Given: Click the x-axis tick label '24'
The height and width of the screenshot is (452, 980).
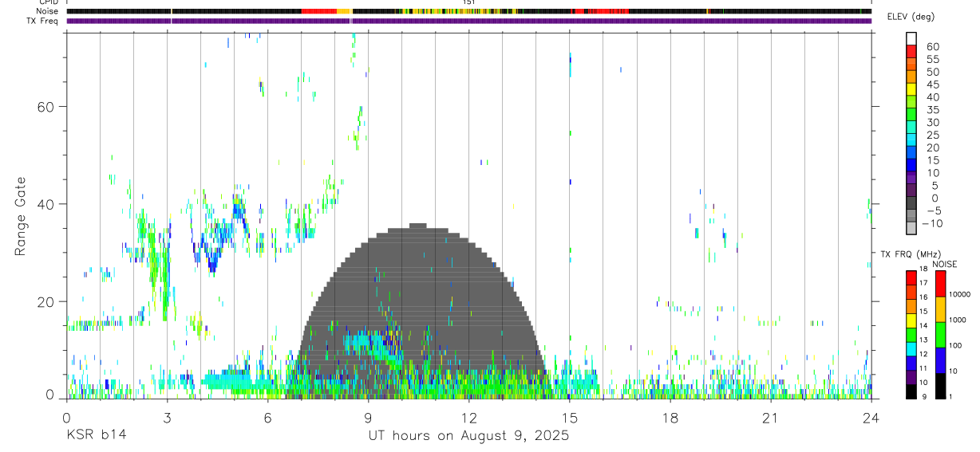Looking at the screenshot, I should [x=871, y=418].
